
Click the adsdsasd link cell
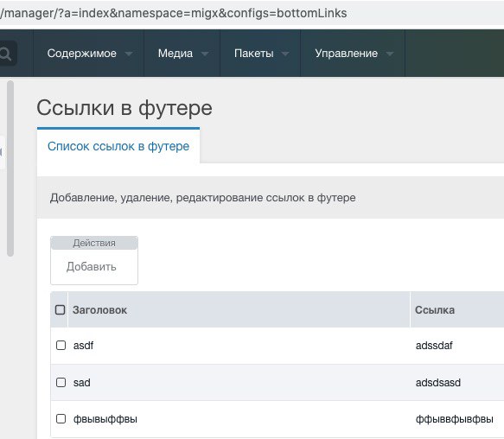(438, 383)
